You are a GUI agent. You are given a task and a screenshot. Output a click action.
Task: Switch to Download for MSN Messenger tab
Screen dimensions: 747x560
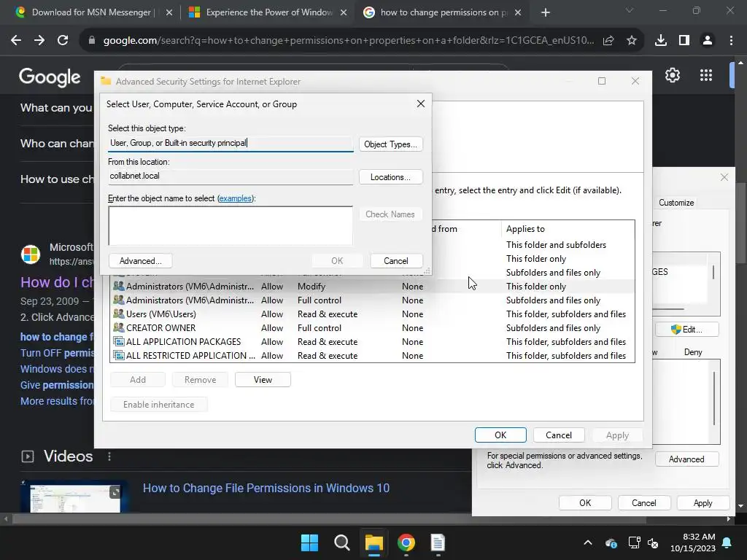[x=90, y=12]
